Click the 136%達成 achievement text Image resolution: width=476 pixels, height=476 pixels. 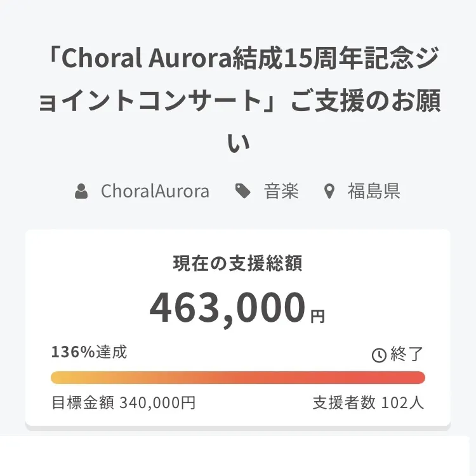point(89,352)
